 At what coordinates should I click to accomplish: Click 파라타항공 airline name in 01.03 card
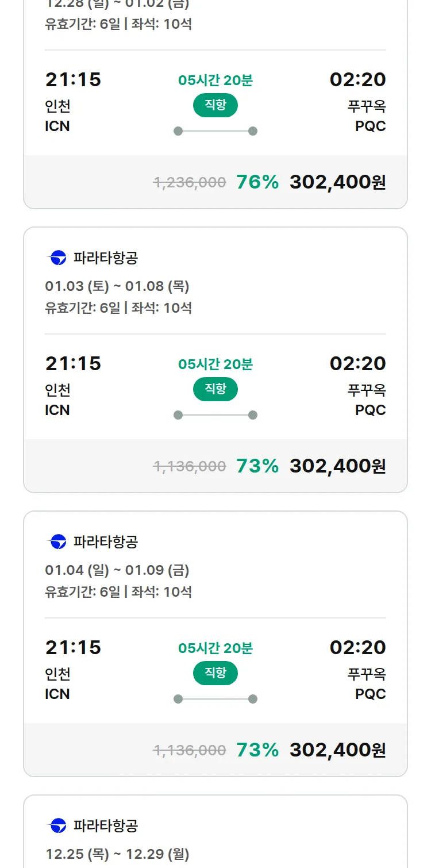point(106,258)
